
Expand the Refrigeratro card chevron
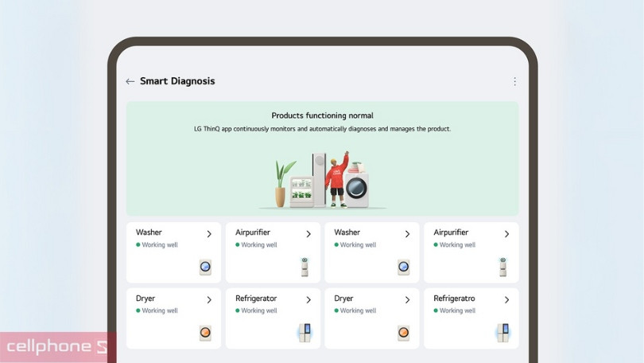pyautogui.click(x=506, y=300)
